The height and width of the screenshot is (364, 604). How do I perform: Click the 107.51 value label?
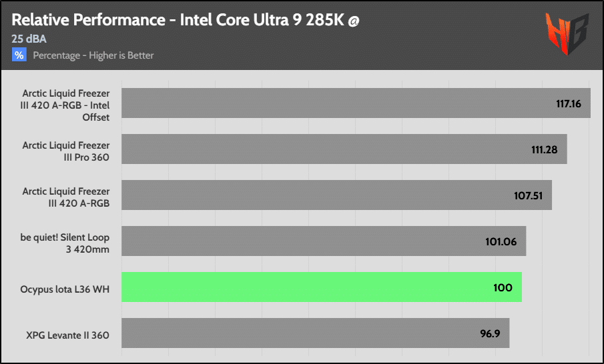pyautogui.click(x=528, y=195)
